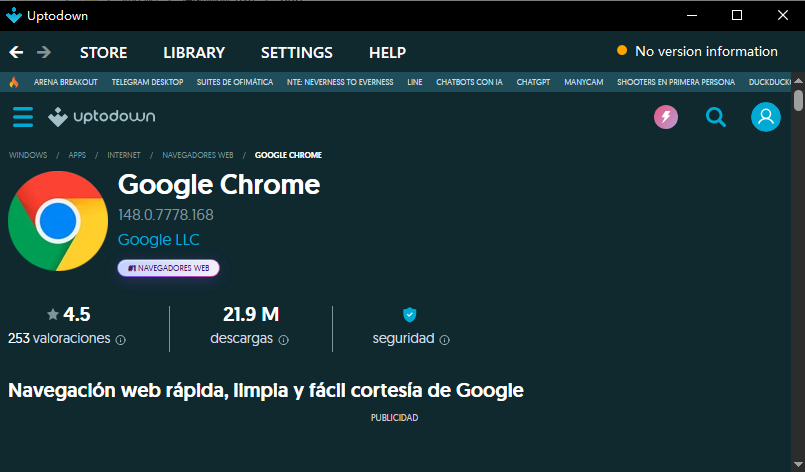805x472 pixels.
Task: Open SUITES DE OFIMÁTICA trending link
Action: pos(235,82)
